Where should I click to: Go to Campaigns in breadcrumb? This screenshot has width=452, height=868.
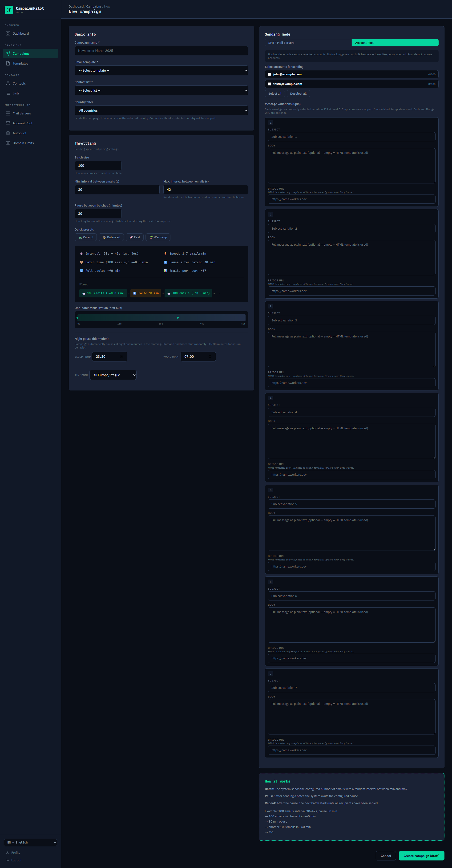pyautogui.click(x=94, y=6)
